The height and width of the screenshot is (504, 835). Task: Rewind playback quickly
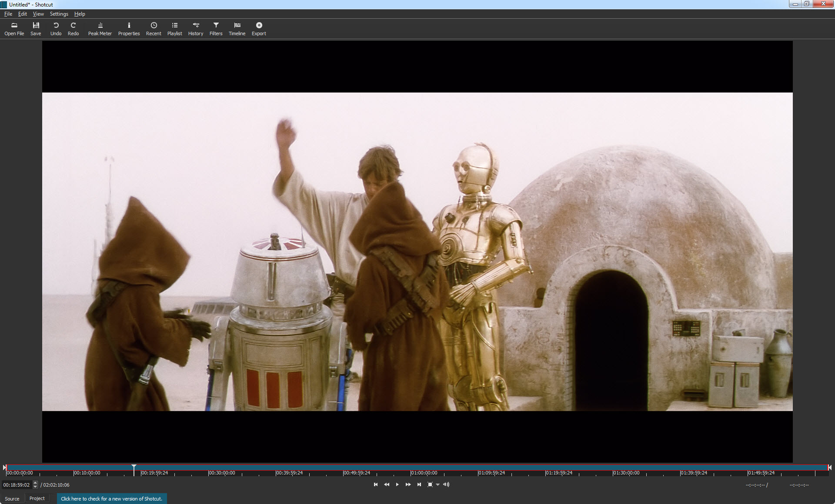387,484
